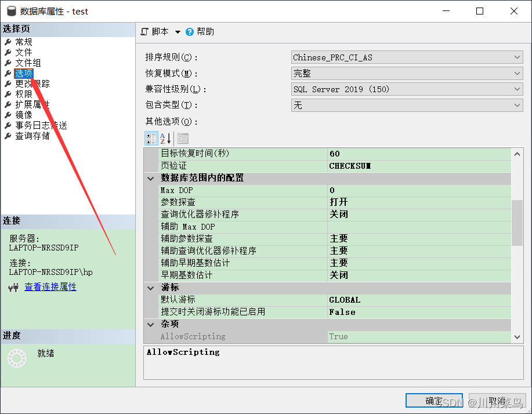The image size is (532, 414).
Task: Click the 取消 button
Action: point(497,401)
